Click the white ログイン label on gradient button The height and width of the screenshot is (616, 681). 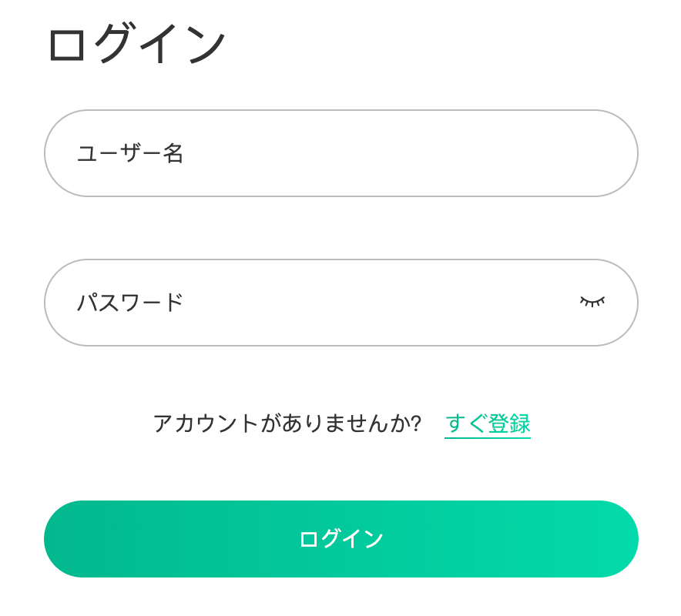tap(341, 539)
